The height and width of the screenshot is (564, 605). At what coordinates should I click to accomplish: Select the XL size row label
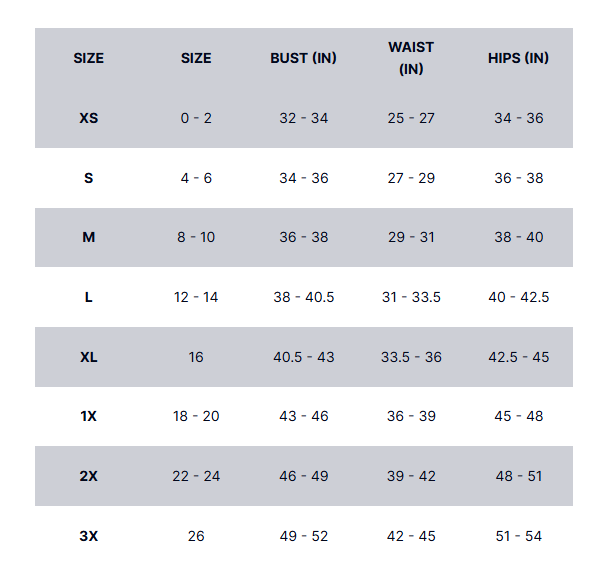[x=89, y=357]
